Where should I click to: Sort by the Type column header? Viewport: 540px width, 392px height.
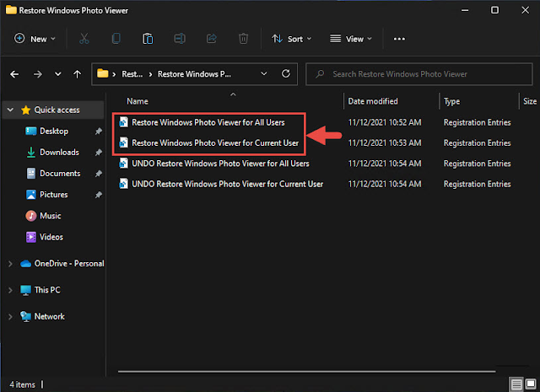click(451, 101)
